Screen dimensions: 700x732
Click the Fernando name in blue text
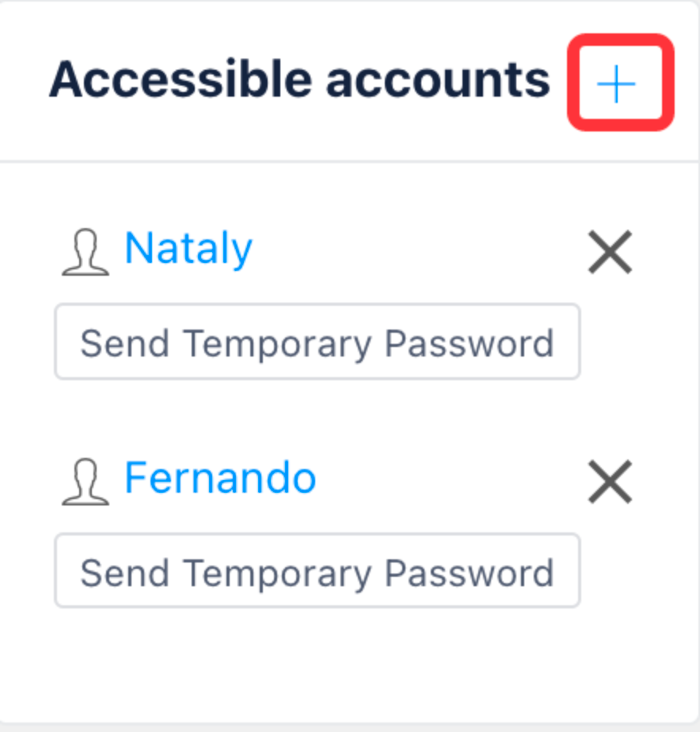tap(220, 477)
